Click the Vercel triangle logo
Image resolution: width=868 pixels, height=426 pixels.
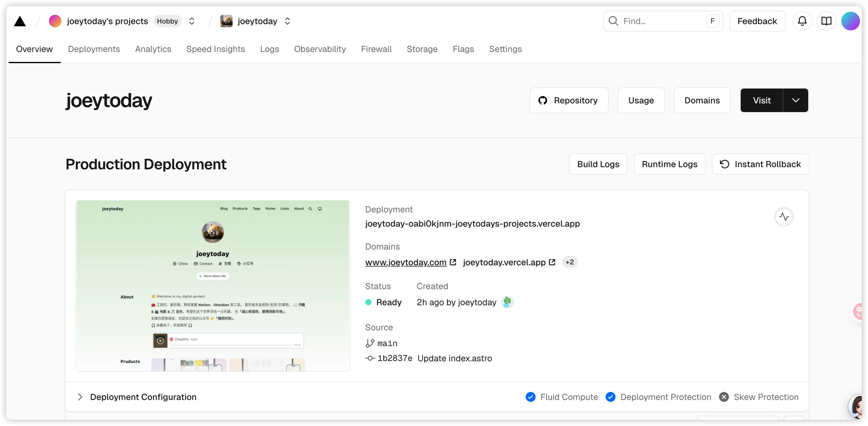(20, 22)
